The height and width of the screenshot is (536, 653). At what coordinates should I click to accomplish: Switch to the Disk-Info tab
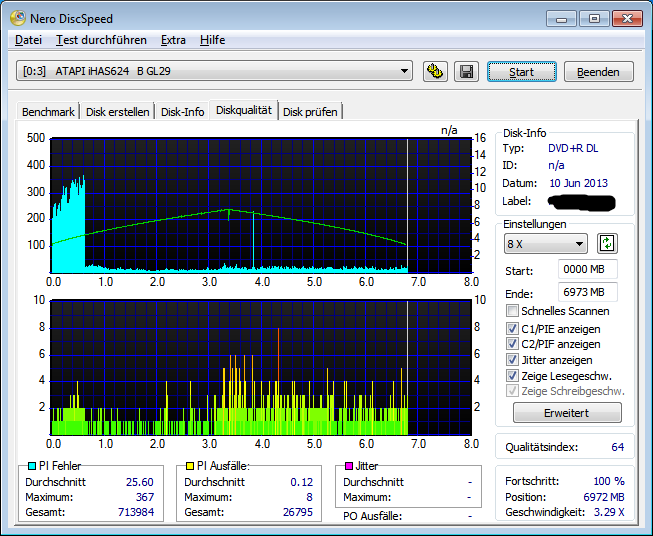[182, 112]
